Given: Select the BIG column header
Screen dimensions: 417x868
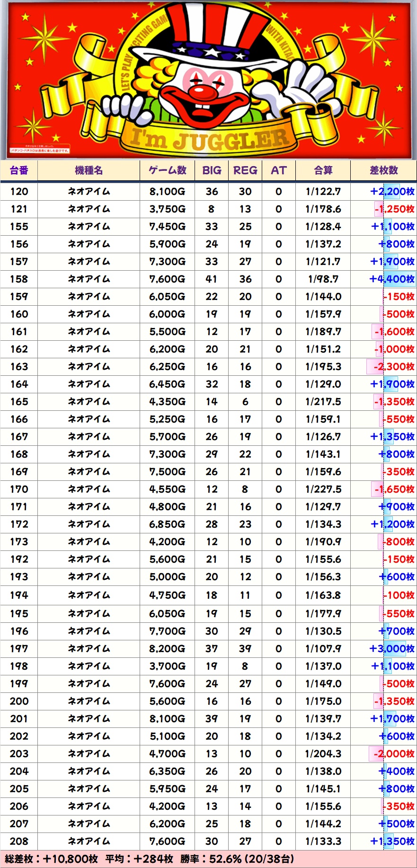Looking at the screenshot, I should point(212,170).
